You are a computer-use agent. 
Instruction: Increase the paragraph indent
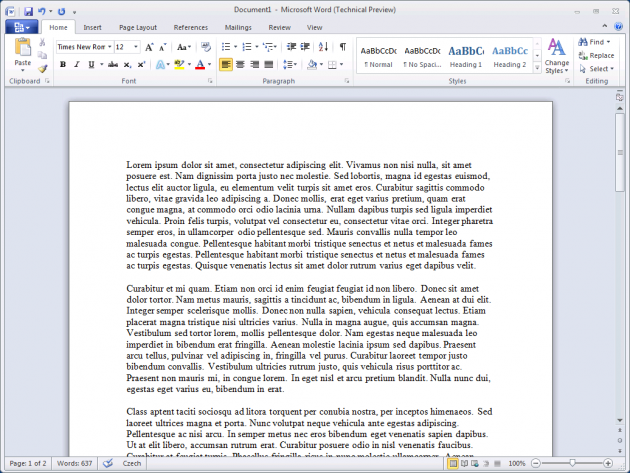(x=305, y=47)
